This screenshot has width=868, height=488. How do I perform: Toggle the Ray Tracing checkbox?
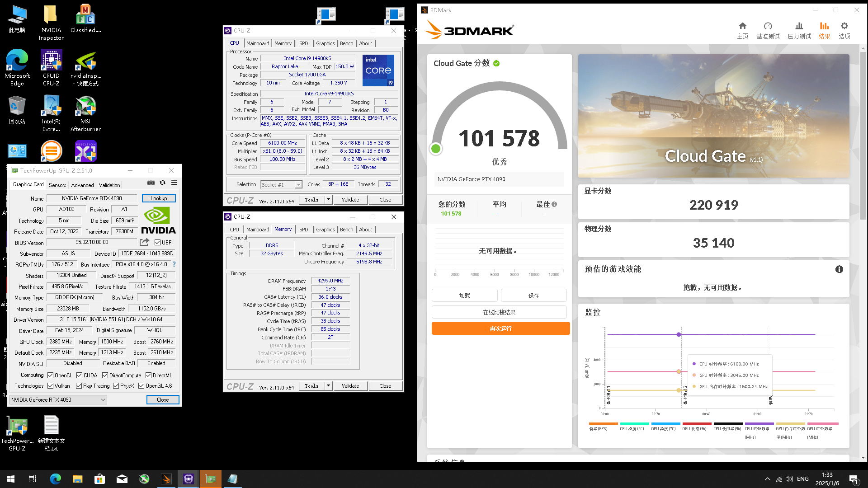point(79,386)
